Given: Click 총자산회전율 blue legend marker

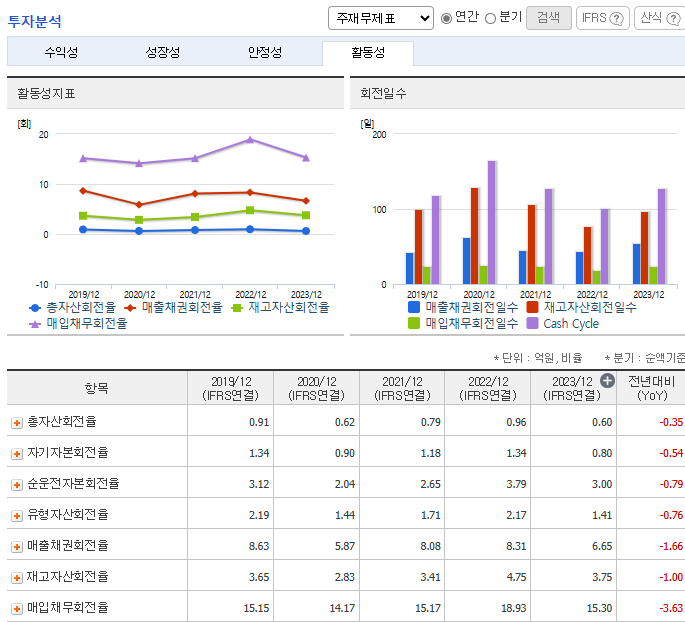Looking at the screenshot, I should pos(35,308).
